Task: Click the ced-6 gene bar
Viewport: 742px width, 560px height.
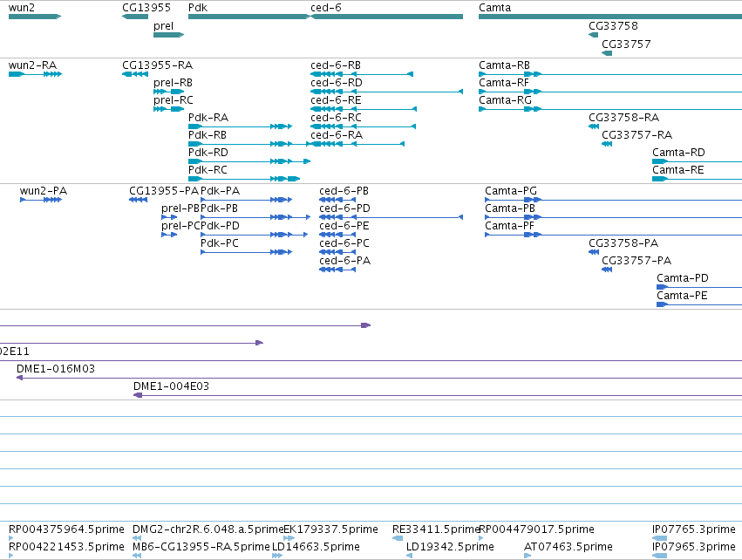Action: [386, 17]
